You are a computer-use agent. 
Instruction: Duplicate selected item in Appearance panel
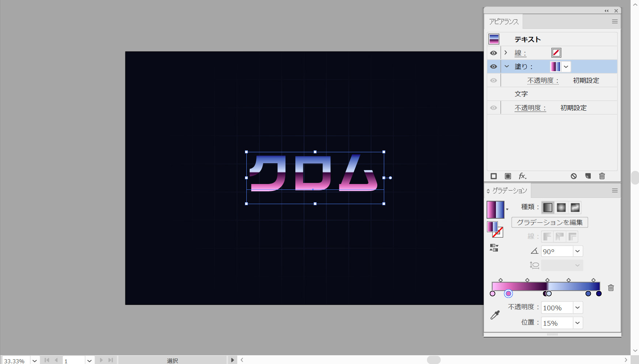coord(588,176)
